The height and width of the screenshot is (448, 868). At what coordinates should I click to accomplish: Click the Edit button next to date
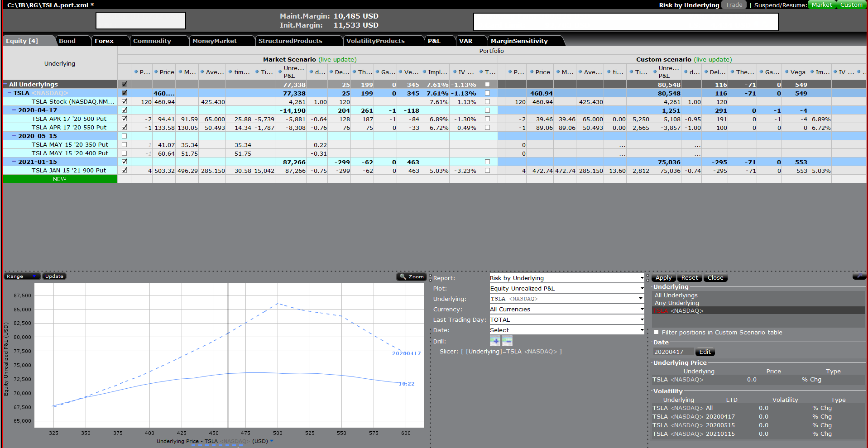point(705,352)
